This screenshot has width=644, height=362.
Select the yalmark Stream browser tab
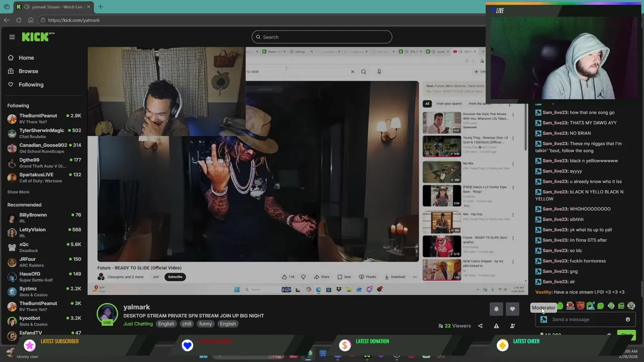click(53, 7)
